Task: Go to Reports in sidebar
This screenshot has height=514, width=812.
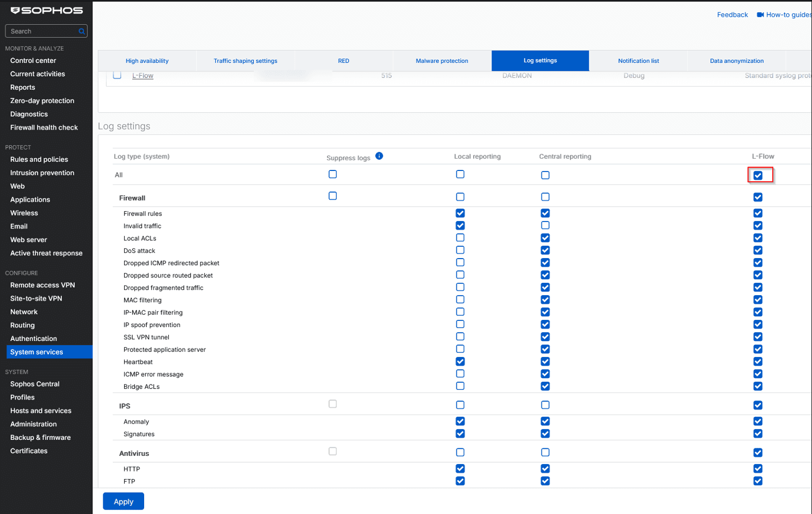Action: (x=23, y=88)
